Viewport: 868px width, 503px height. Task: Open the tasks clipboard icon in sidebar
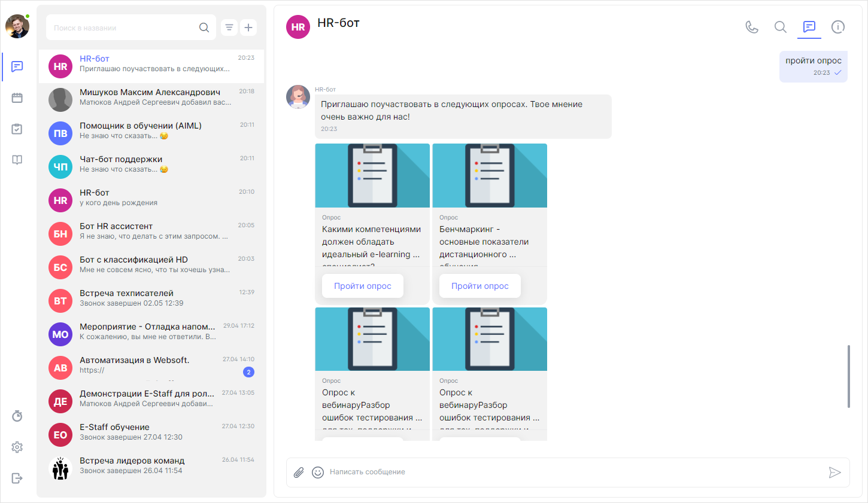click(x=17, y=129)
